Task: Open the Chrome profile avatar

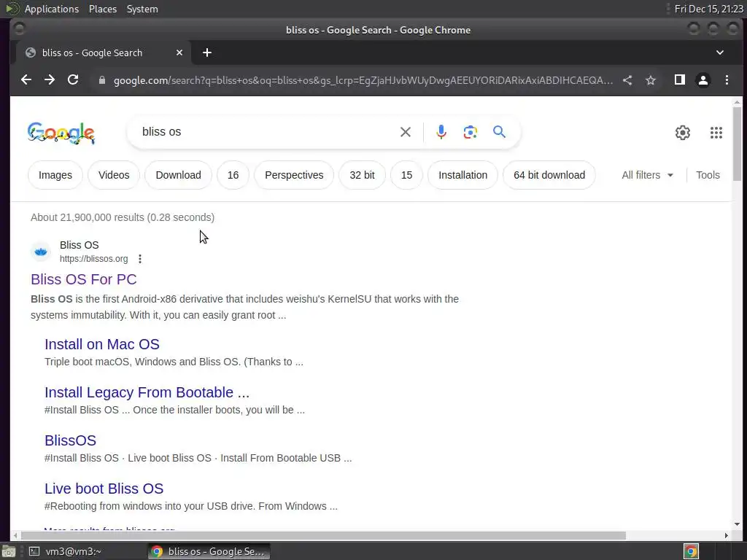Action: pyautogui.click(x=703, y=80)
